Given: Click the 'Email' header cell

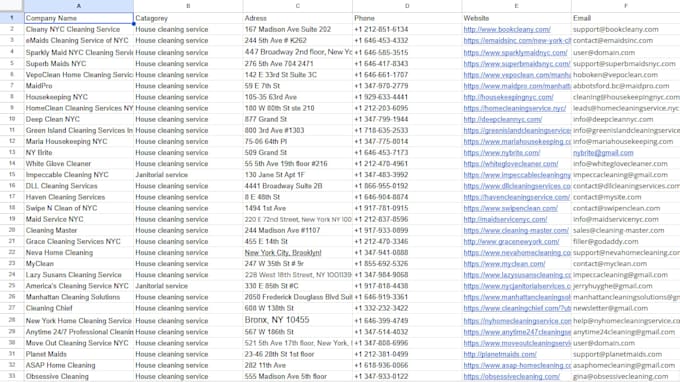Looking at the screenshot, I should click(x=626, y=18).
